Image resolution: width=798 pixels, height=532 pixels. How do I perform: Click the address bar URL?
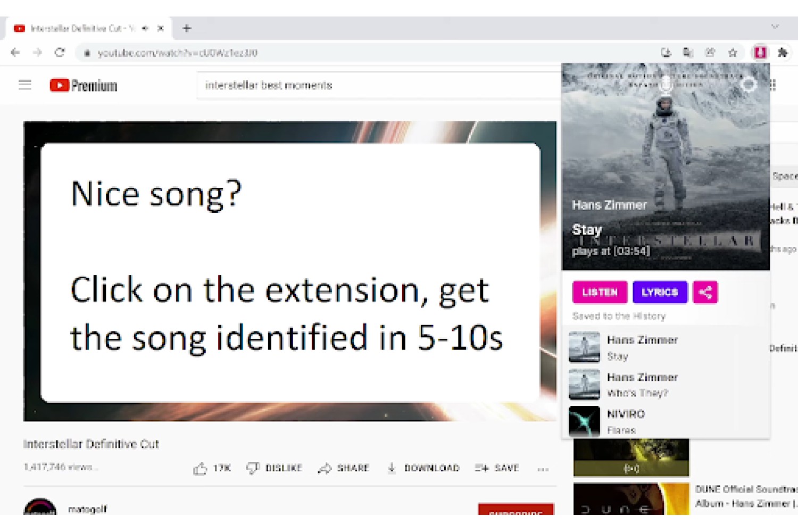click(x=178, y=53)
